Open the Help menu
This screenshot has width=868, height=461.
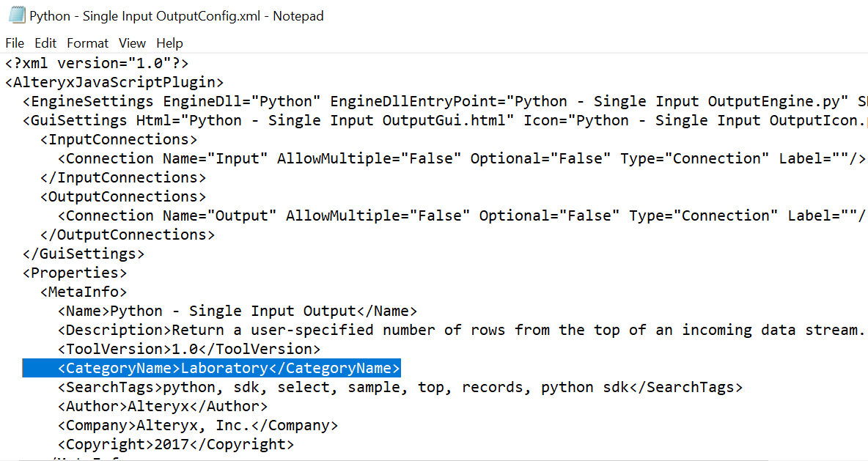click(169, 43)
